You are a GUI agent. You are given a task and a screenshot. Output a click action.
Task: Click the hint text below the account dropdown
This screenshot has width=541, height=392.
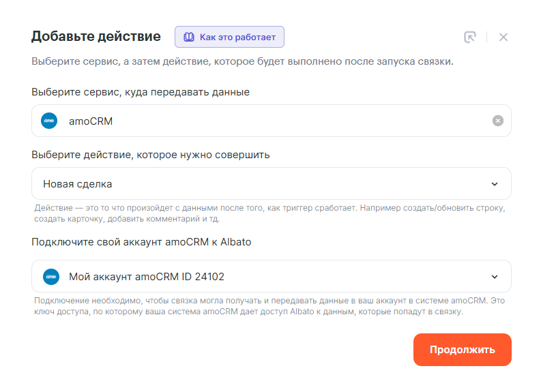point(269,306)
